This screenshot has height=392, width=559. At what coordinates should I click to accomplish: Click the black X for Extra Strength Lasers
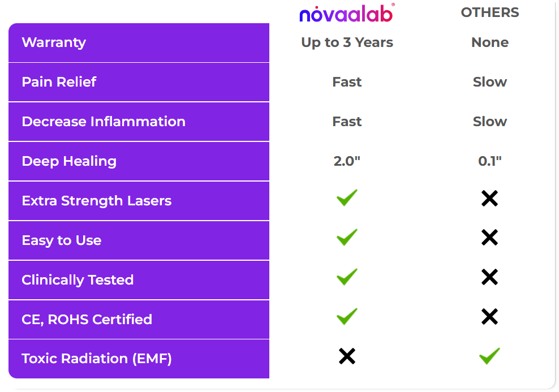[x=489, y=198]
